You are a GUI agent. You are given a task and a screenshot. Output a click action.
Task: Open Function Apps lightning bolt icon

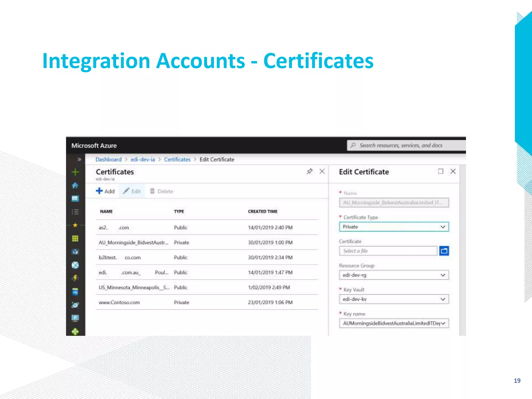pos(75,278)
